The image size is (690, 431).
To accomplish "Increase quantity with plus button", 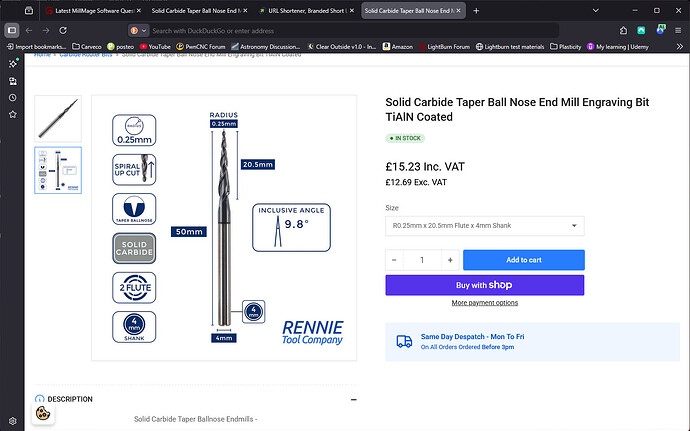I will pos(450,260).
